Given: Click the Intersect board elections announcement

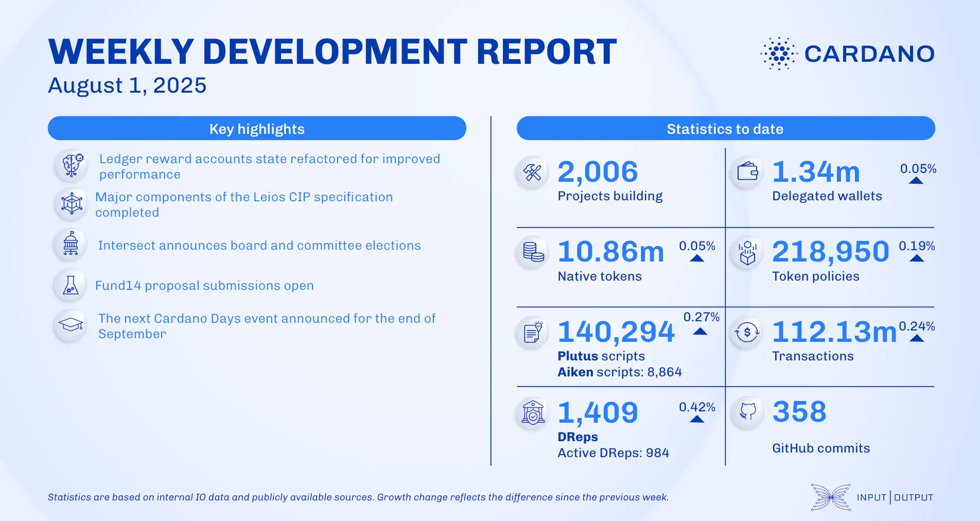Looking at the screenshot, I should click(x=259, y=246).
